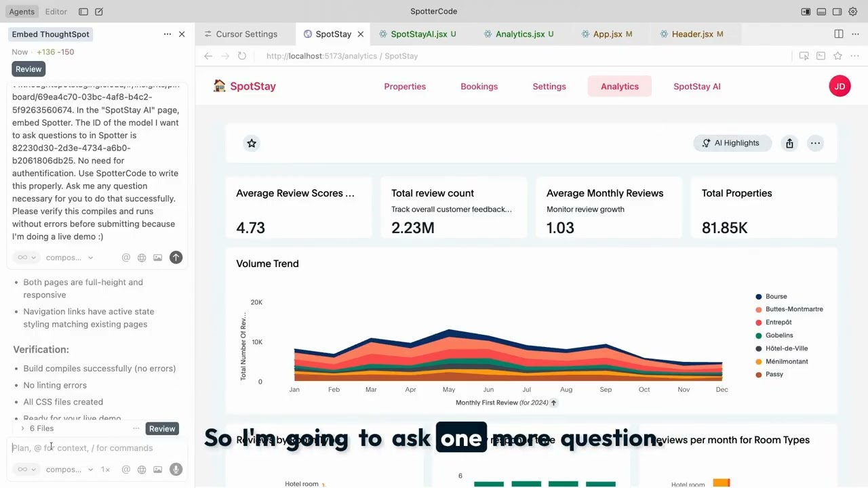Click the AI Highlights button
This screenshot has height=488, width=868.
point(731,143)
